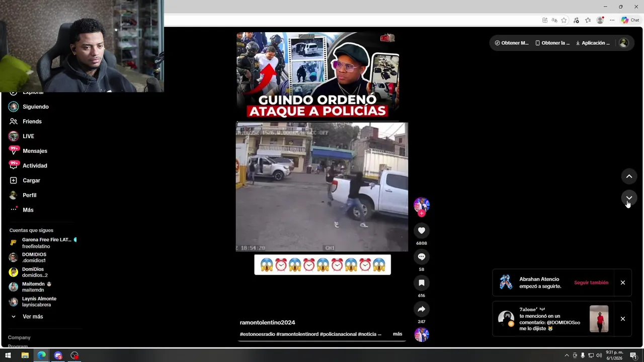
Task: Click Obtener M... coins button
Action: (x=511, y=43)
